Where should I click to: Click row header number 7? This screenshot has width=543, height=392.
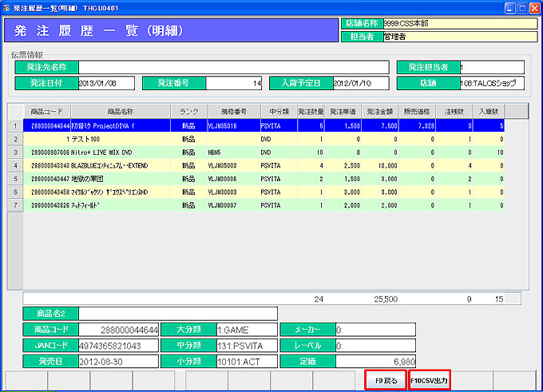(x=14, y=206)
